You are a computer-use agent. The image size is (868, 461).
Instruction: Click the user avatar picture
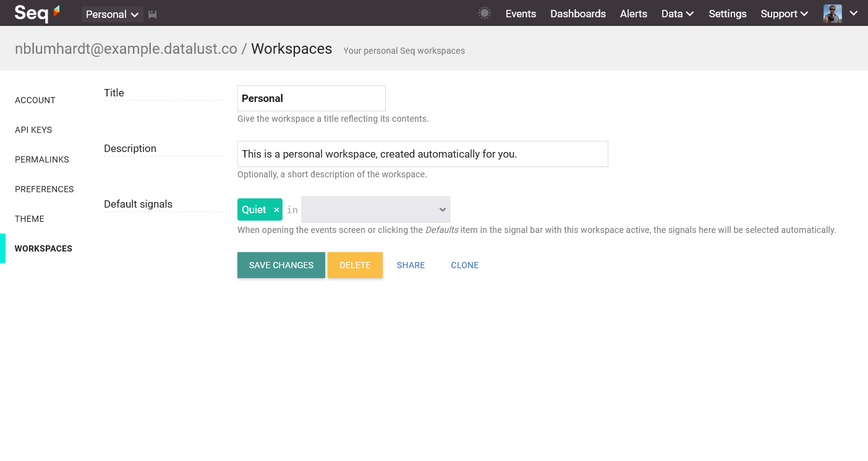(x=833, y=14)
